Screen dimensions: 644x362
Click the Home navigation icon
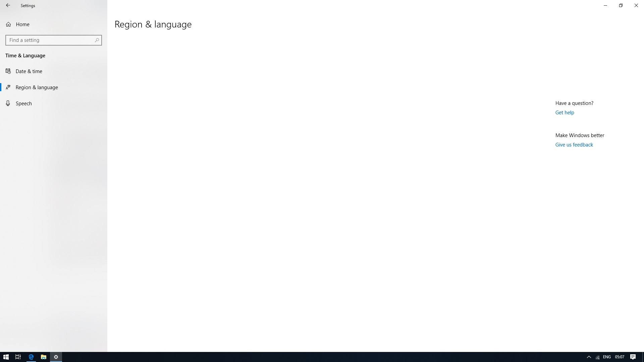8,24
